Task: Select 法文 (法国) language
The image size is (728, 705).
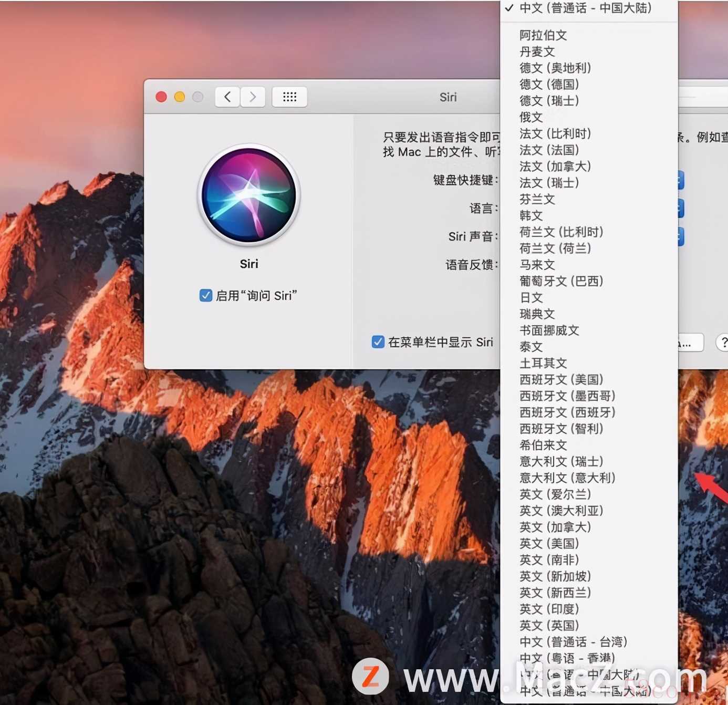Action: click(589, 150)
